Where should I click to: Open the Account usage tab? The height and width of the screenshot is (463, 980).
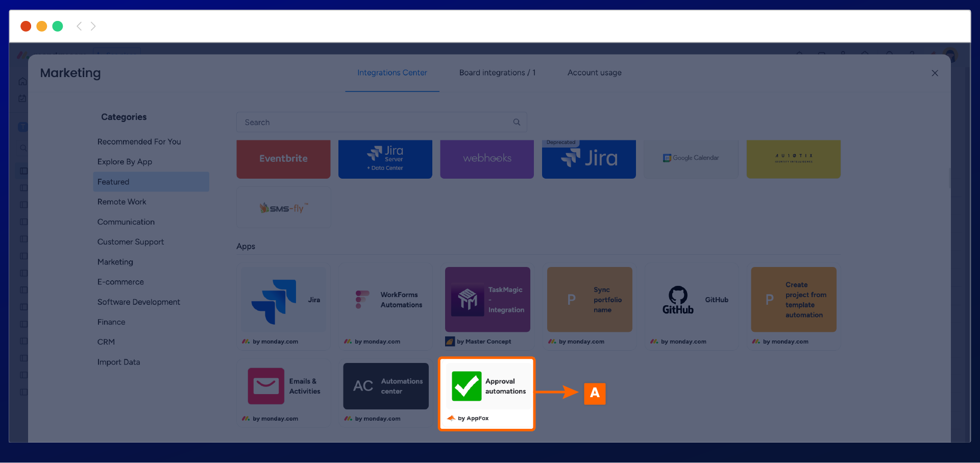point(594,73)
